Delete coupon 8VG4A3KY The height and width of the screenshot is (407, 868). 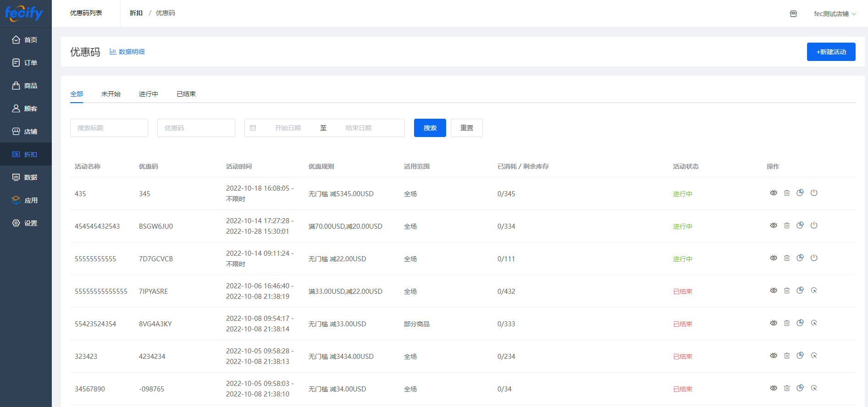pos(787,323)
